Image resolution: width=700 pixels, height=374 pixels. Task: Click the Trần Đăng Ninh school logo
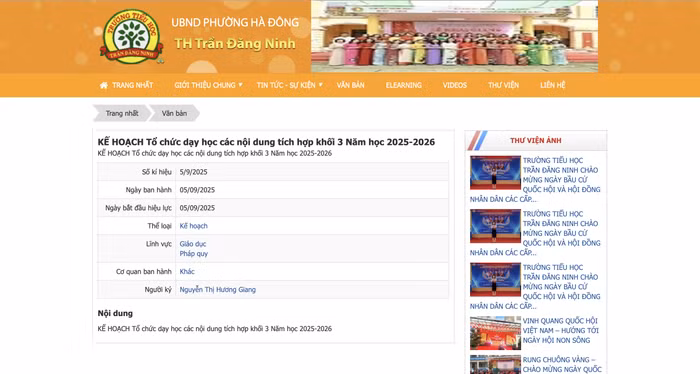coord(131,37)
